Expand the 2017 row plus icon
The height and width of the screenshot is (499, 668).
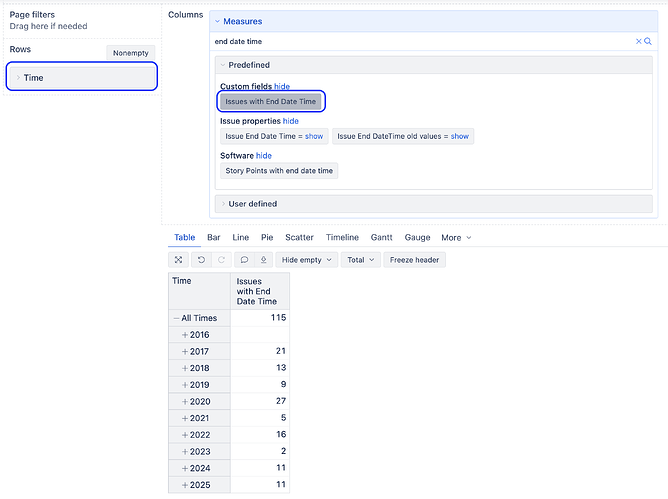(185, 351)
